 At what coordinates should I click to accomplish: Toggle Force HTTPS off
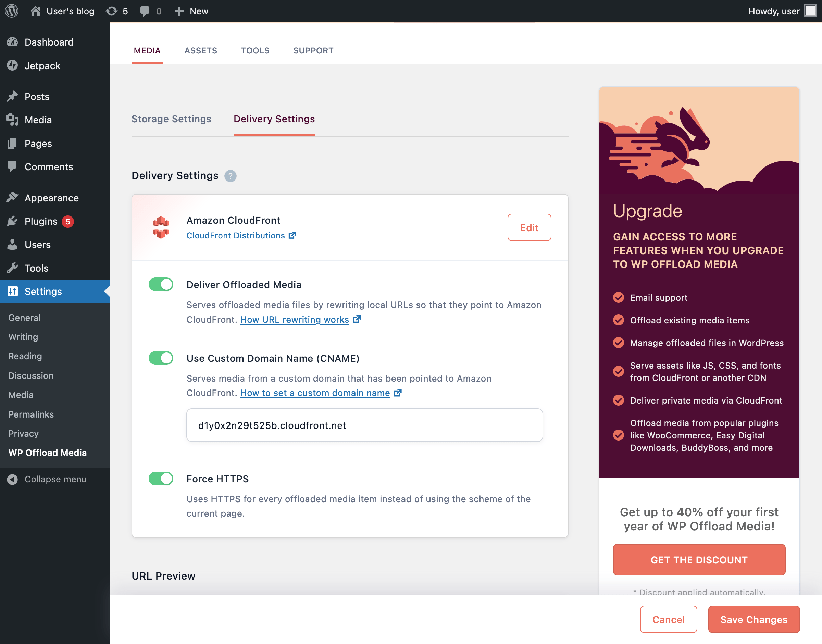[x=161, y=479]
